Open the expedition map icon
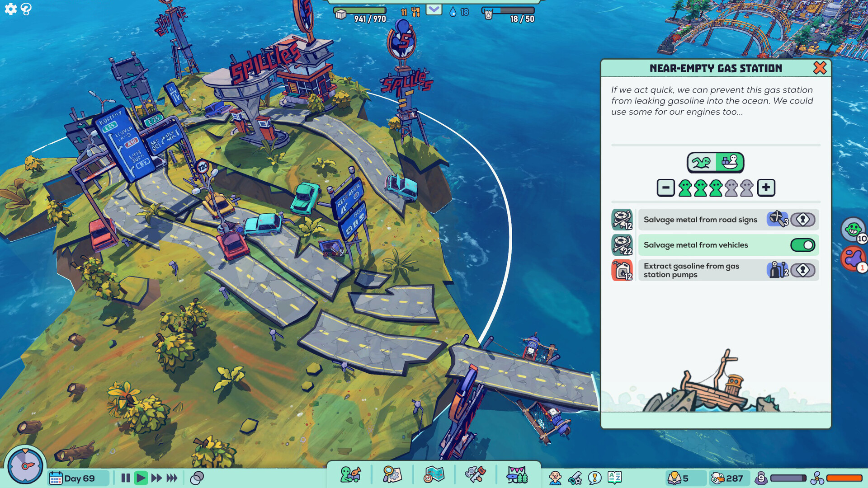The width and height of the screenshot is (868, 488). [434, 475]
